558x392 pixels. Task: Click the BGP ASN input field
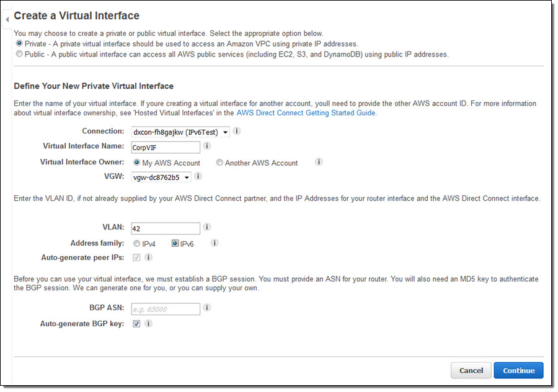tap(165, 308)
